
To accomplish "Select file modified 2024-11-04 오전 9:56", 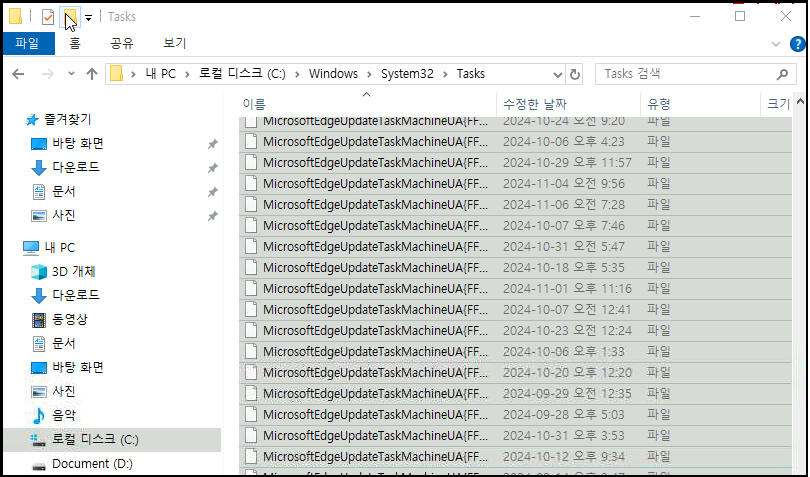I will pos(516,183).
